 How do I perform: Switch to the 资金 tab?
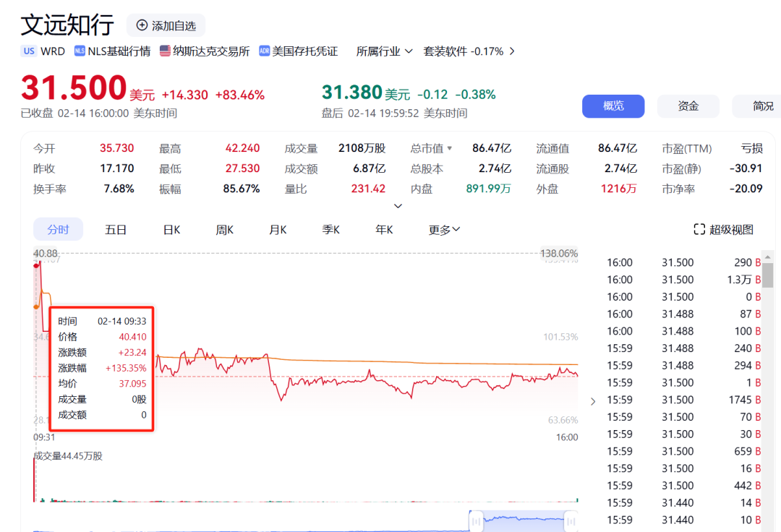pyautogui.click(x=688, y=106)
